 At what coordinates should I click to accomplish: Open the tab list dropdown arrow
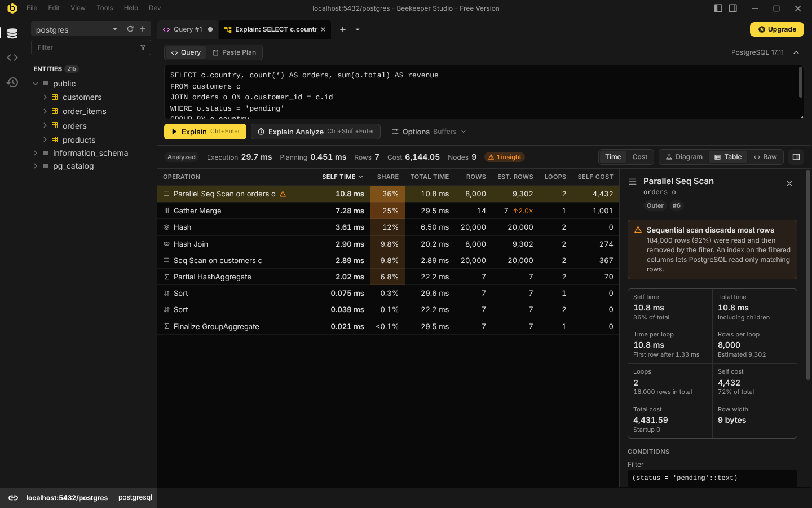(x=358, y=29)
